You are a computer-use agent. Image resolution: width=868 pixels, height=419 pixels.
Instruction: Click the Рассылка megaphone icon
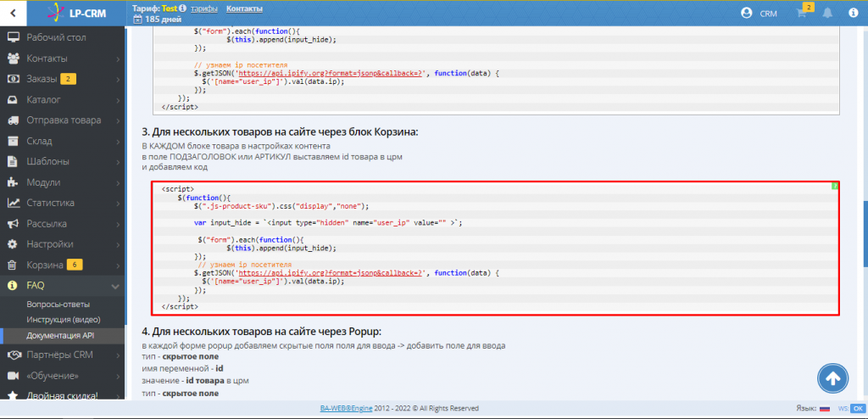coord(14,223)
